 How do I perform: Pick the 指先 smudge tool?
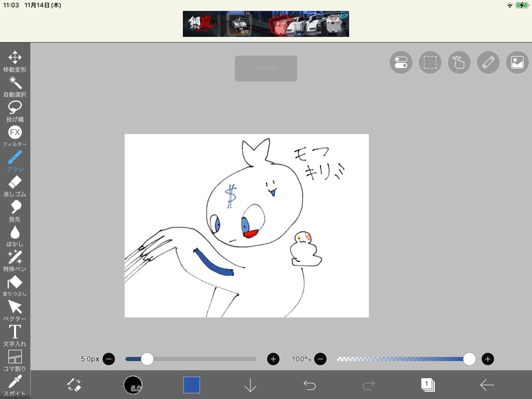[15, 210]
